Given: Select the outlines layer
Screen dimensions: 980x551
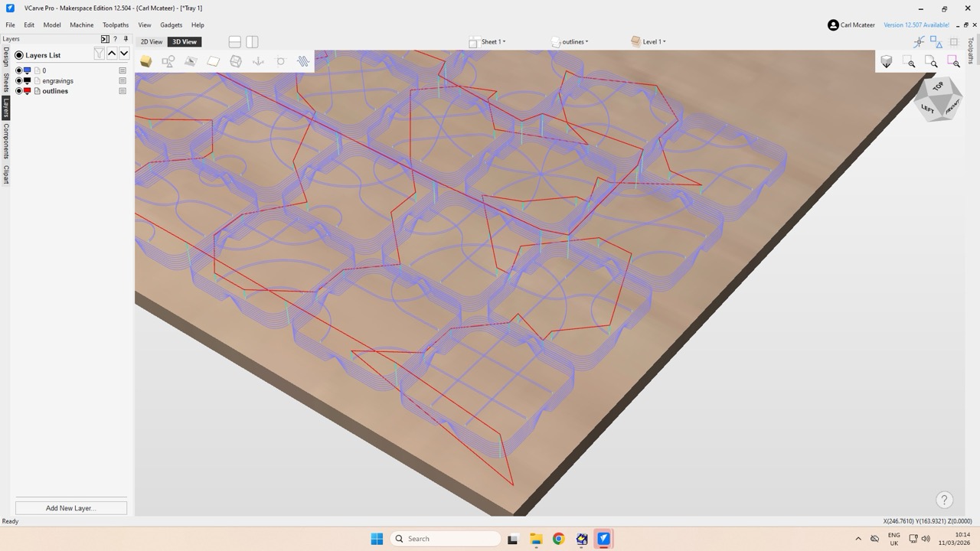Looking at the screenshot, I should (x=55, y=91).
